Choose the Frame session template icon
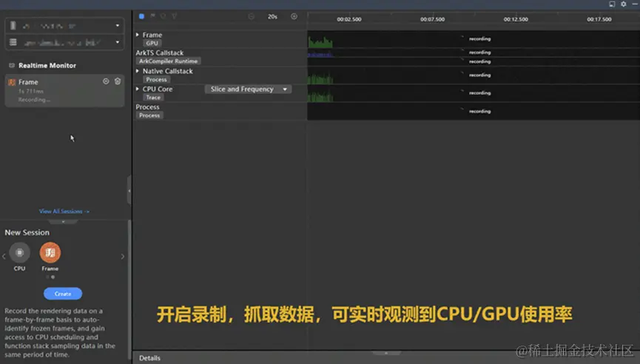 pos(50,252)
